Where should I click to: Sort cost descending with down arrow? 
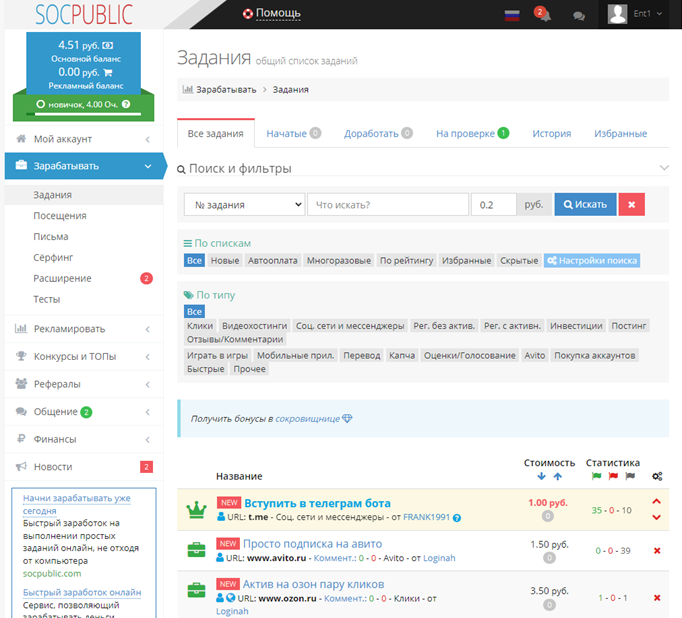pos(542,476)
